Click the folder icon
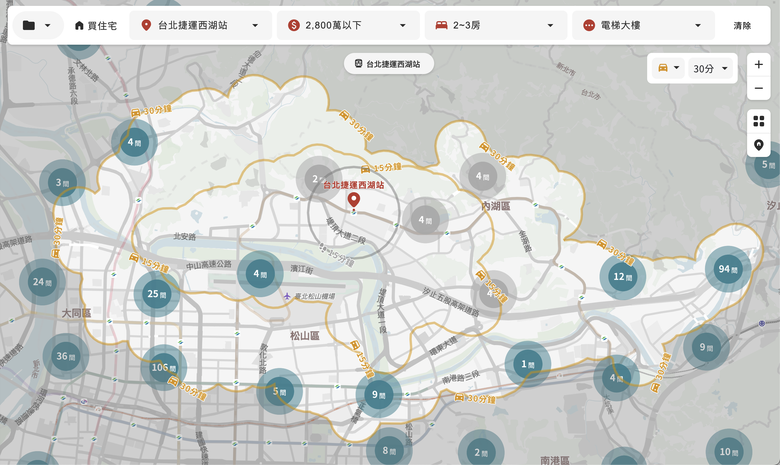 (x=29, y=25)
